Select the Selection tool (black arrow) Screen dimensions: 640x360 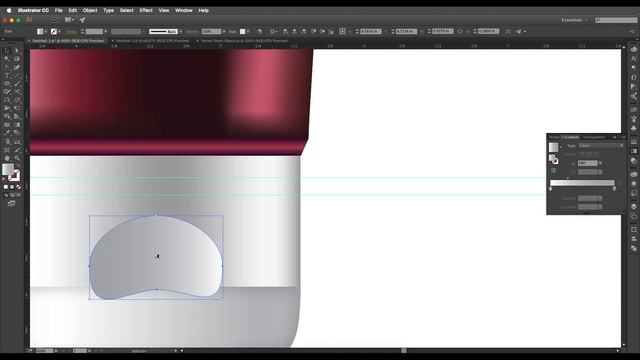click(7, 51)
